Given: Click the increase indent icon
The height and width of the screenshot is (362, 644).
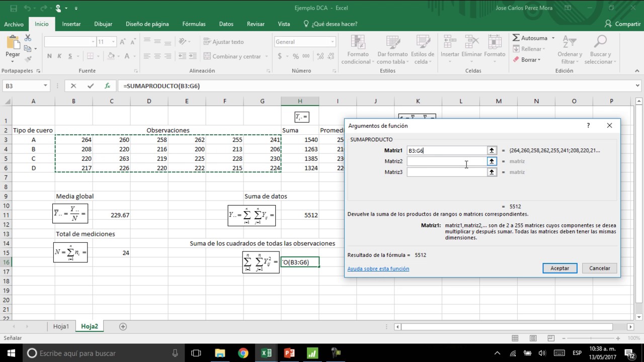Looking at the screenshot, I should point(194,56).
